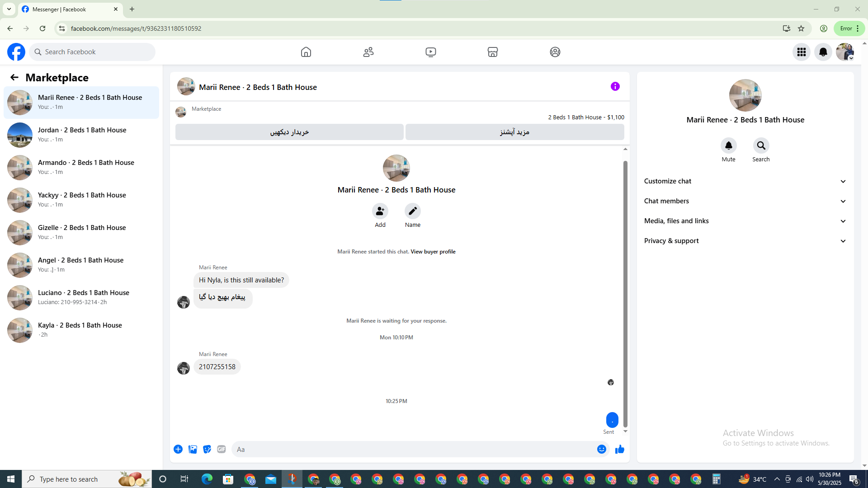Mute the conversation with the bell icon
Viewport: 868px width, 488px height.
pyautogui.click(x=729, y=145)
